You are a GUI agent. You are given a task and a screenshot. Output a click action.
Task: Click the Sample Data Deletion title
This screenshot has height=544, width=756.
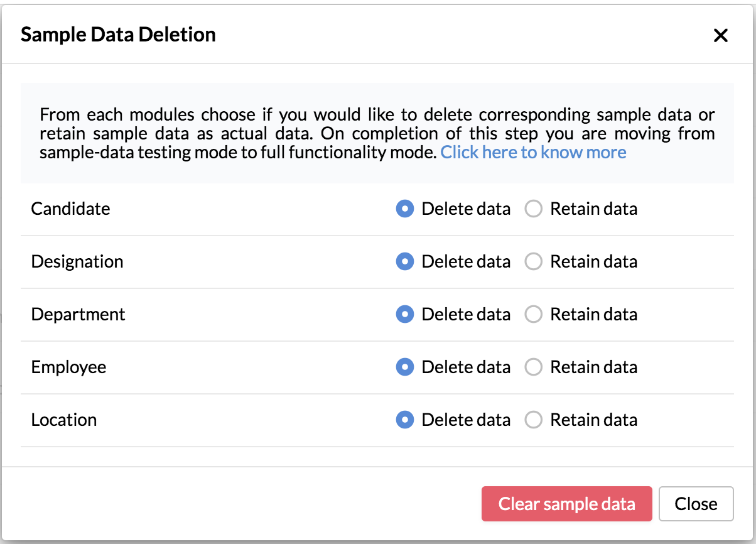(x=118, y=35)
